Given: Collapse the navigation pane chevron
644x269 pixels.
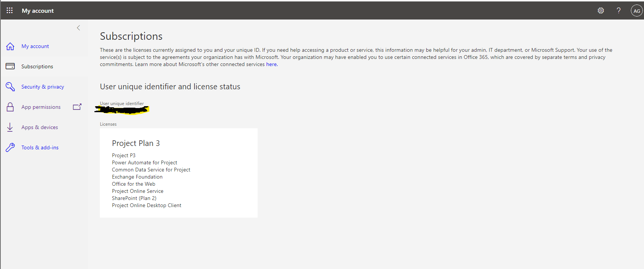Looking at the screenshot, I should tap(78, 28).
